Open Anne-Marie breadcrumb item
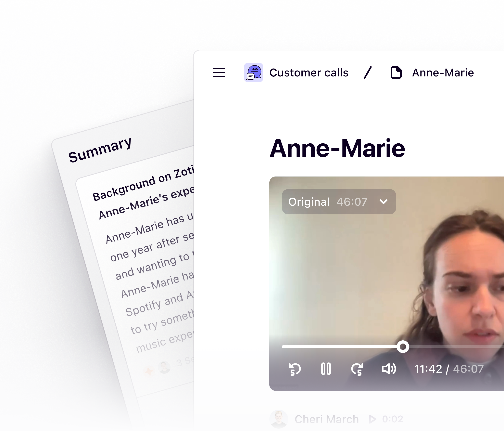The image size is (504, 431). coord(443,73)
